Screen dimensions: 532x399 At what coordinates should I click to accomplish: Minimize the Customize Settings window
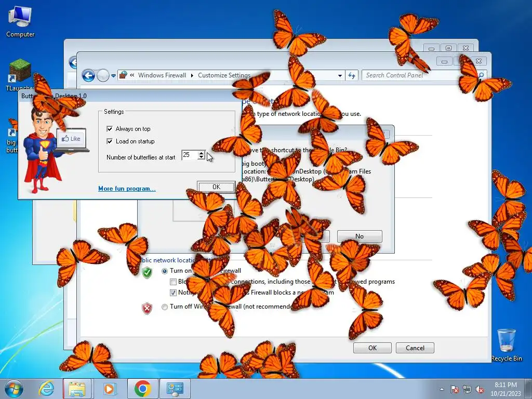coord(445,61)
